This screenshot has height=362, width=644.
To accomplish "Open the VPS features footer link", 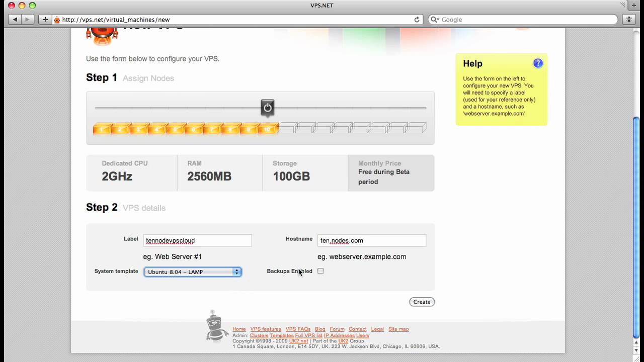I will pos(266,329).
